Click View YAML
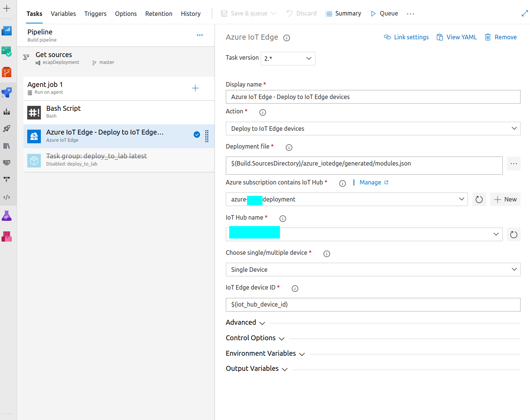Viewport: 530px width, 420px height. point(457,37)
